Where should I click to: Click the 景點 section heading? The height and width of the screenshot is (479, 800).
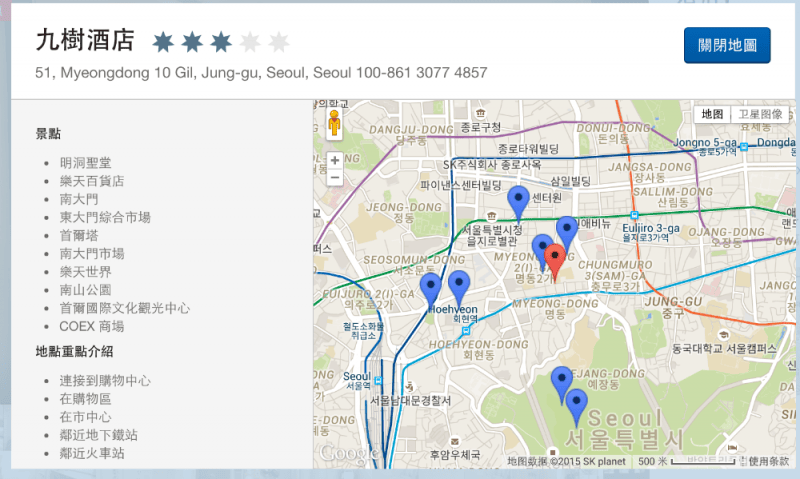48,134
